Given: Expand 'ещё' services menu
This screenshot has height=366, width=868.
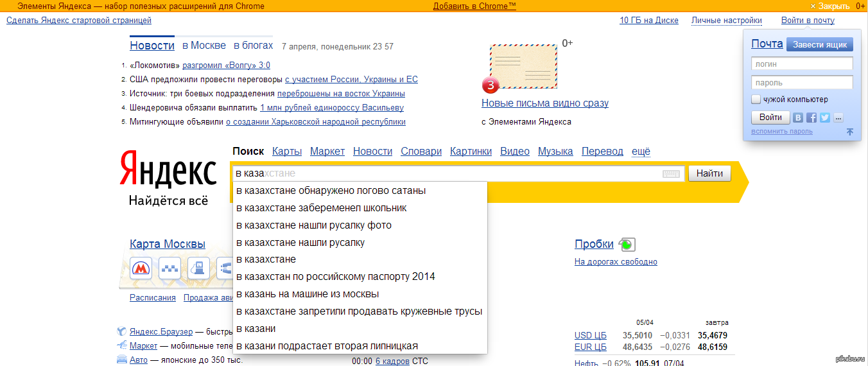Looking at the screenshot, I should (x=641, y=152).
